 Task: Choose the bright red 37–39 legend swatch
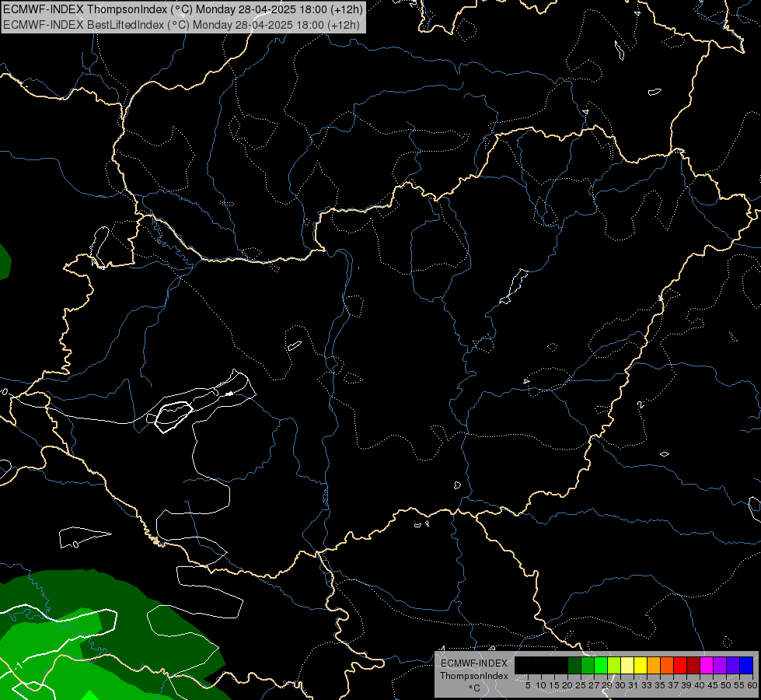click(679, 666)
